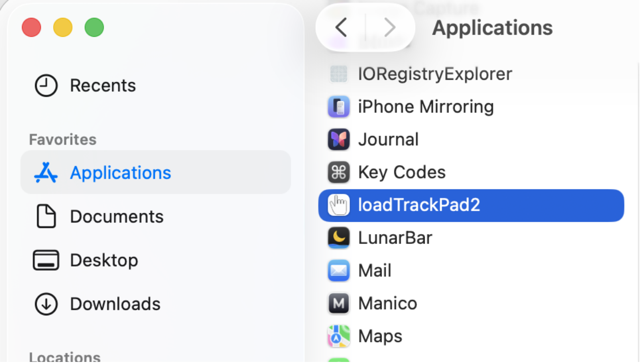Open Documents folder from sidebar
641x364 pixels.
155,216
